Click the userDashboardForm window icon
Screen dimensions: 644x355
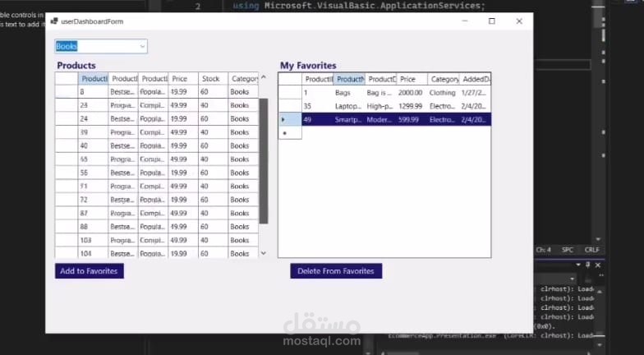pyautogui.click(x=54, y=21)
